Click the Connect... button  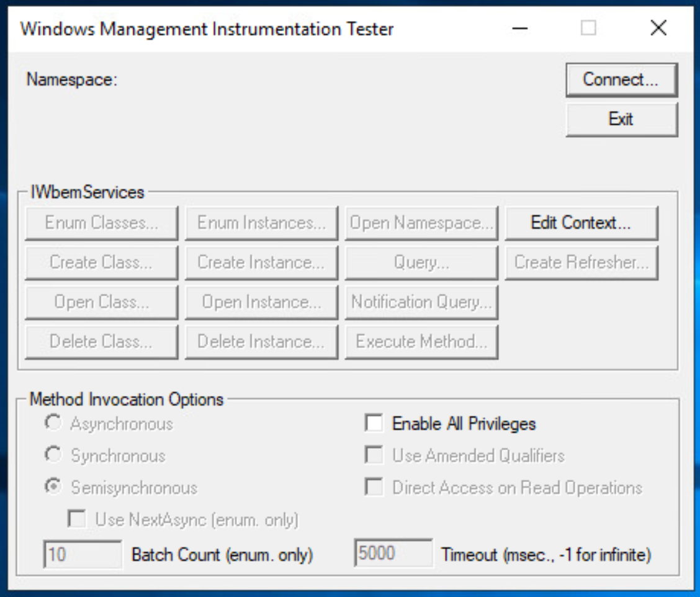tap(621, 80)
